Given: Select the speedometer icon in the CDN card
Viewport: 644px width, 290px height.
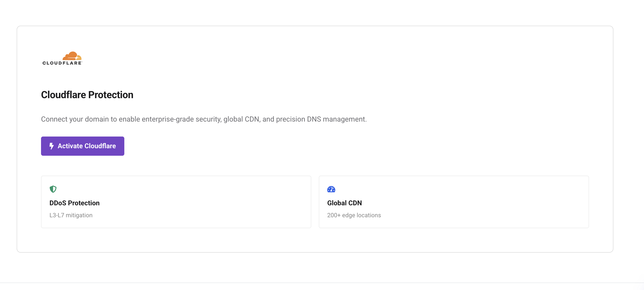Looking at the screenshot, I should coord(331,189).
